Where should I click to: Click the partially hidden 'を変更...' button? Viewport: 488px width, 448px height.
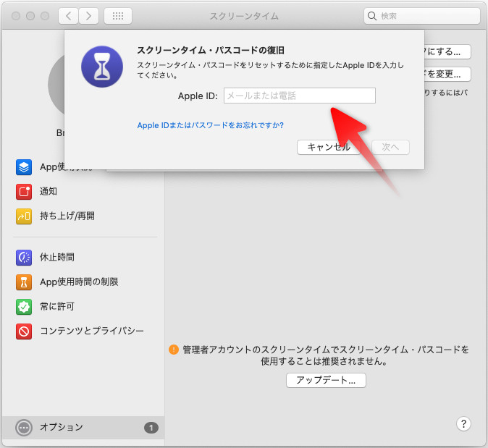(447, 74)
